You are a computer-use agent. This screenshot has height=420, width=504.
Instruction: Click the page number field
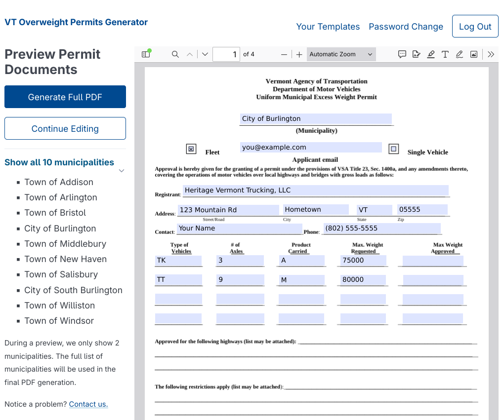(226, 54)
